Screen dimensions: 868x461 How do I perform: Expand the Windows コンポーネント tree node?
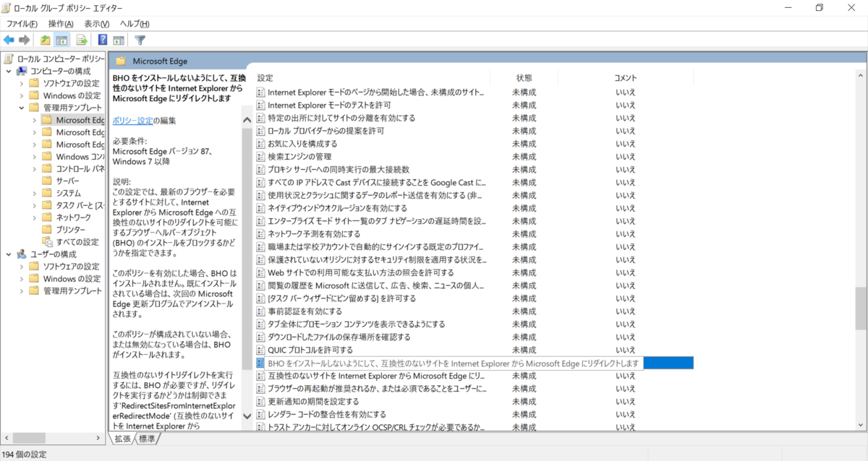pos(34,157)
